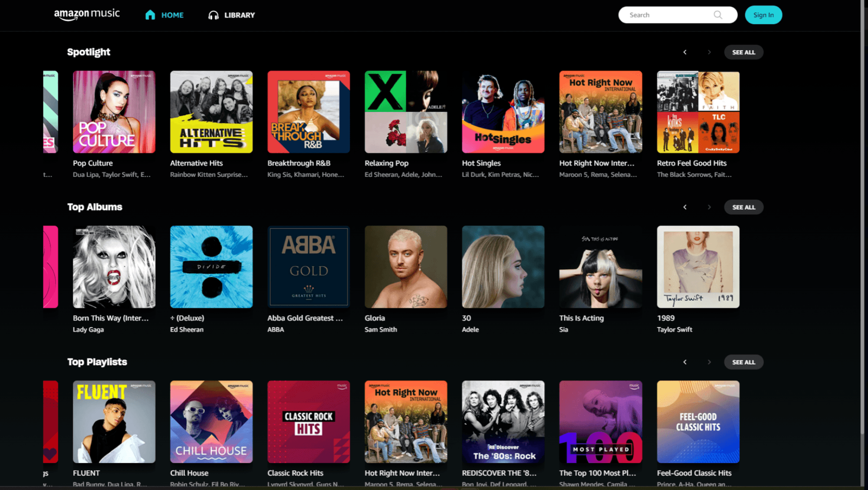The height and width of the screenshot is (490, 868).
Task: Open the ABBA Gold album cover
Action: [309, 267]
